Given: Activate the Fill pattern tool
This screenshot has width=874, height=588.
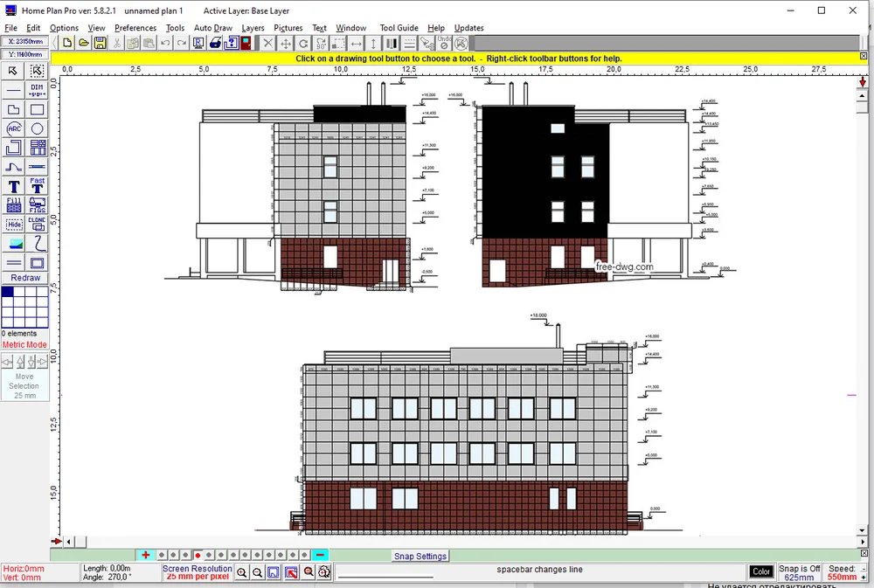Looking at the screenshot, I should (x=14, y=205).
